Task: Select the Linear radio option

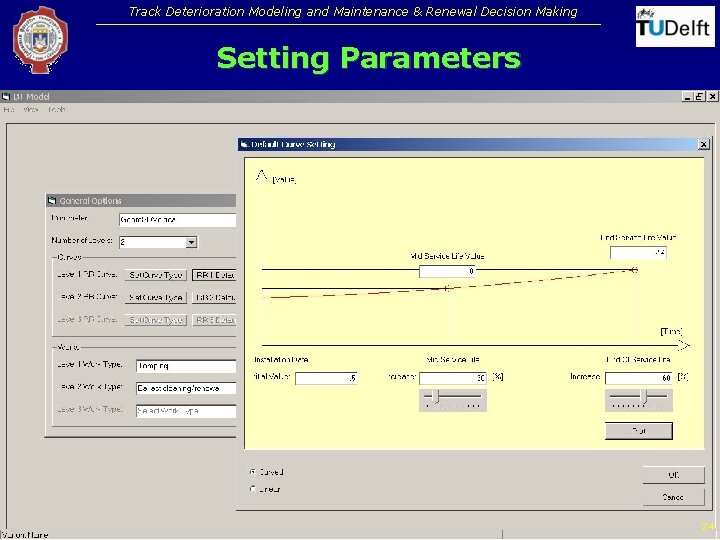Action: 253,489
